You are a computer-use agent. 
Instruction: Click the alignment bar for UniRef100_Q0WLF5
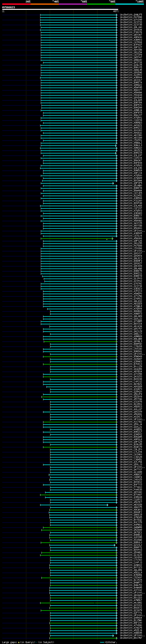79,15
